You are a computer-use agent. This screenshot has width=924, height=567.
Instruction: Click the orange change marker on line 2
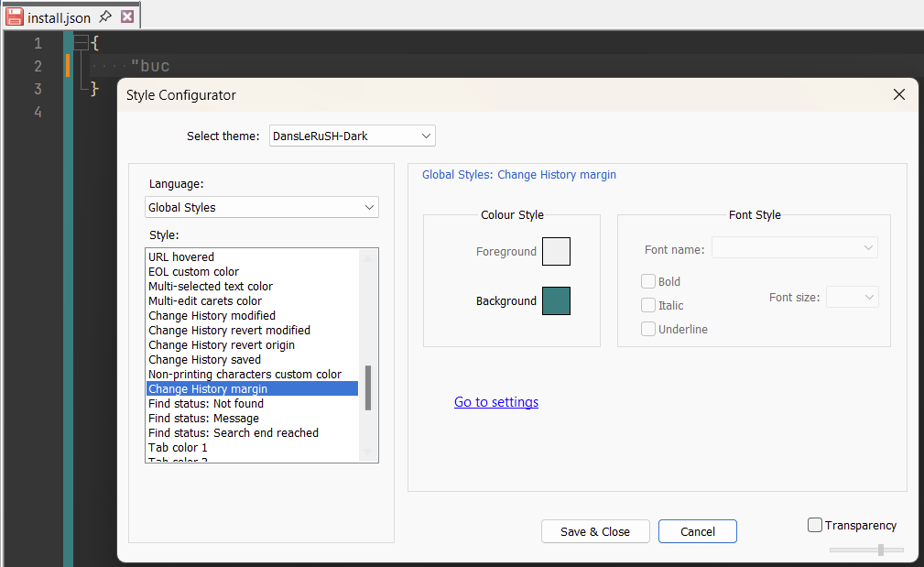[x=68, y=65]
